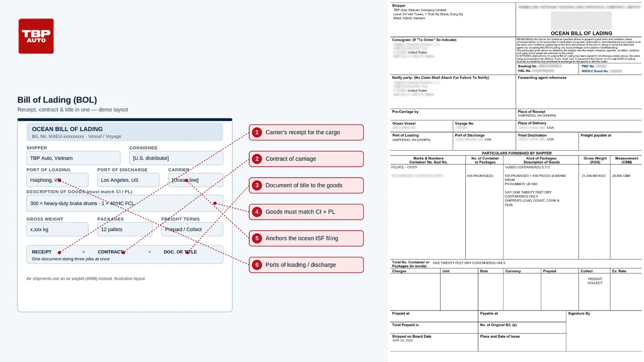
Task: Select 'One document doing three jobs at once'
Action: pyautogui.click(x=70, y=259)
